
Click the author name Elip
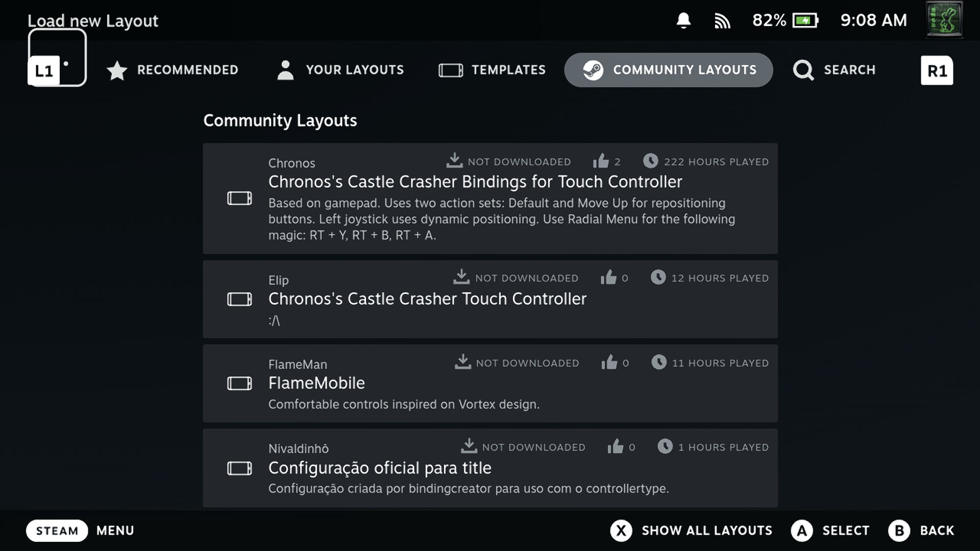tap(279, 280)
